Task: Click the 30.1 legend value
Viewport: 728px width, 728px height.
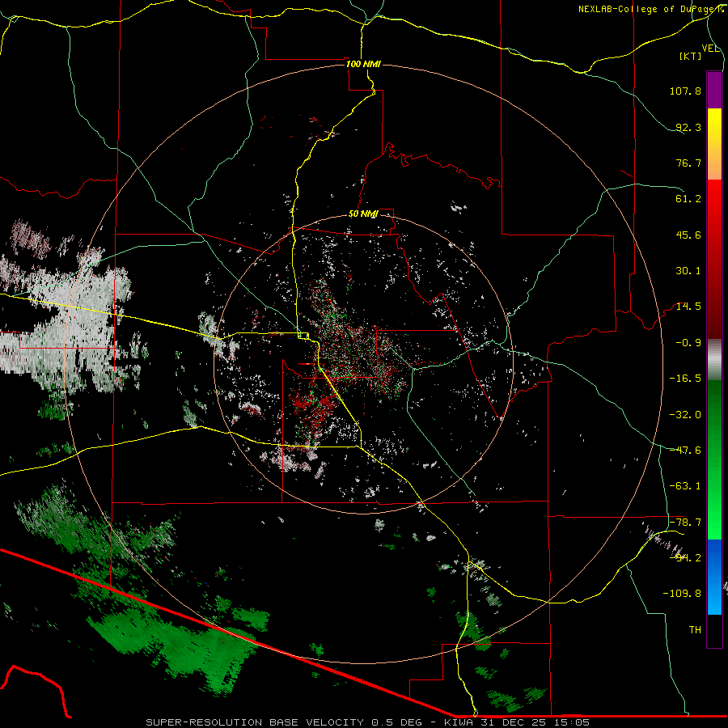Action: click(688, 271)
